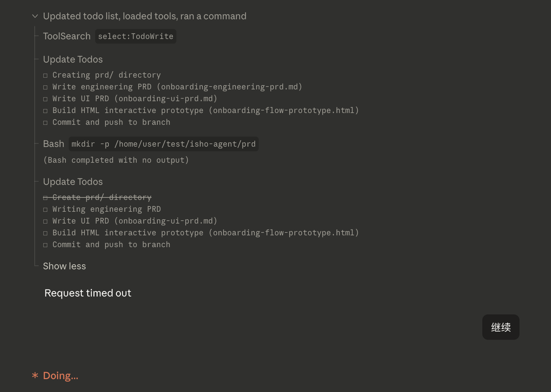The width and height of the screenshot is (551, 392).
Task: Click the 继续 message bubble
Action: click(x=501, y=327)
